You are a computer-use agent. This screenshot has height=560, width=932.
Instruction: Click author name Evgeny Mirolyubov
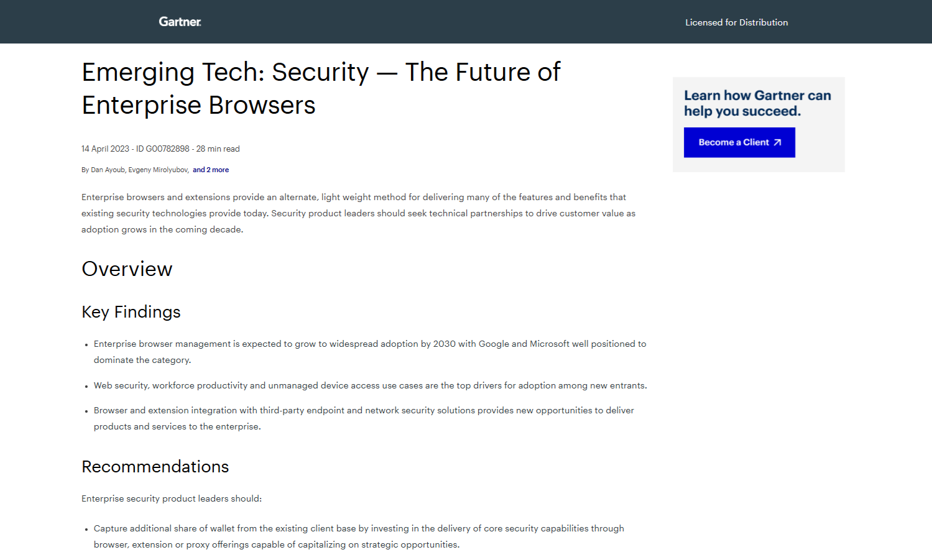(159, 170)
